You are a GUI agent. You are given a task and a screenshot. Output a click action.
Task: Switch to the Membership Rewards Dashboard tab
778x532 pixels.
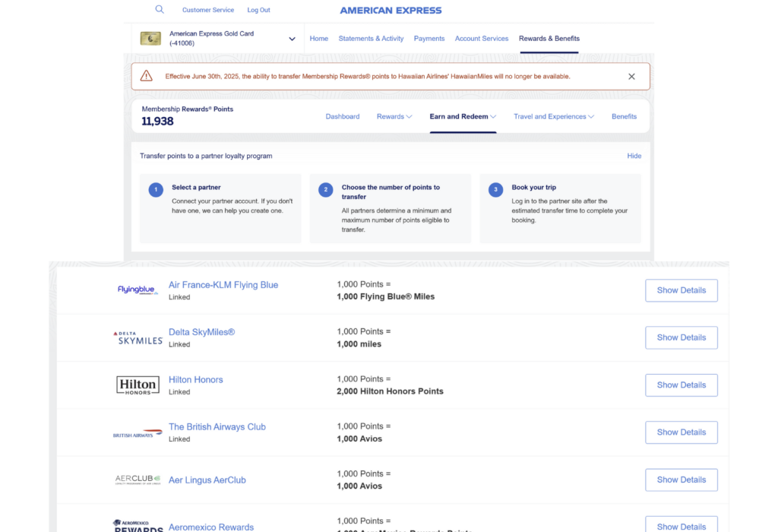[343, 116]
